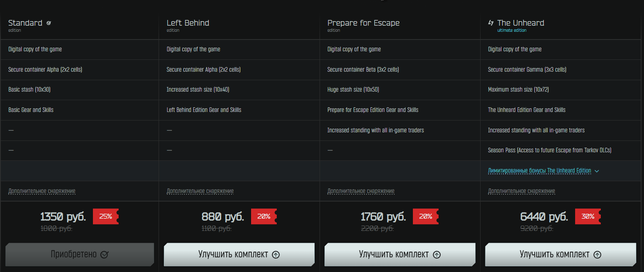This screenshot has height=272, width=644.
Task: Expand Дополнительное снаряжение under Prepare for Escape
Action: coord(361,191)
